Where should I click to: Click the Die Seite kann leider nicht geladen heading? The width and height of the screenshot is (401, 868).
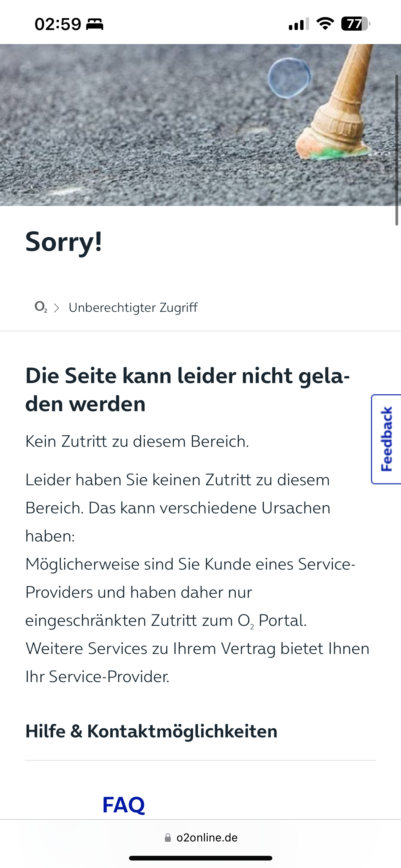tap(187, 390)
